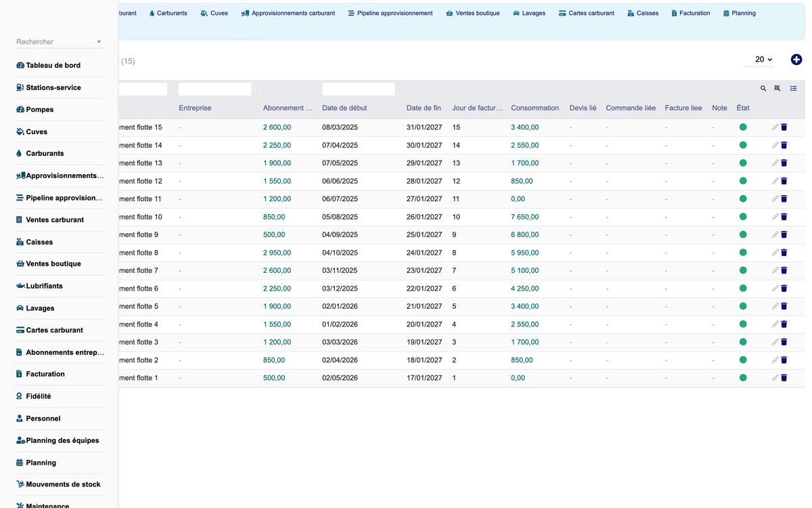Toggle the État green dot for flotte 4

pyautogui.click(x=743, y=324)
